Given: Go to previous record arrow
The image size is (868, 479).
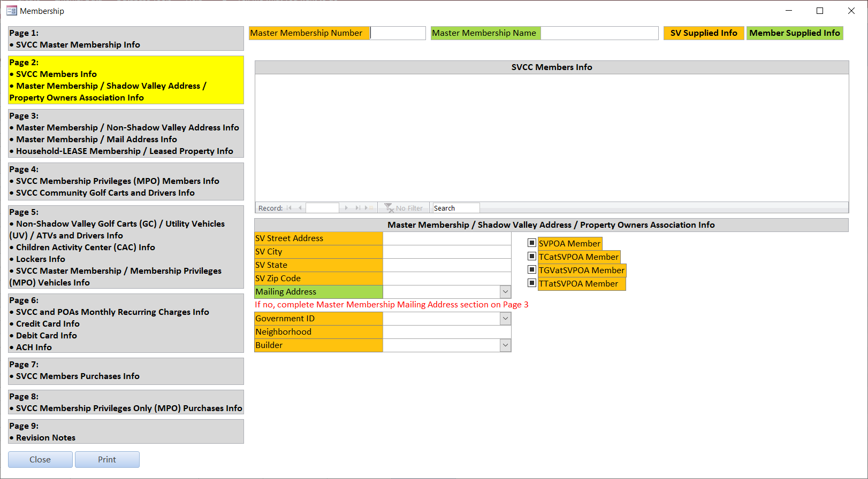Looking at the screenshot, I should [x=300, y=208].
